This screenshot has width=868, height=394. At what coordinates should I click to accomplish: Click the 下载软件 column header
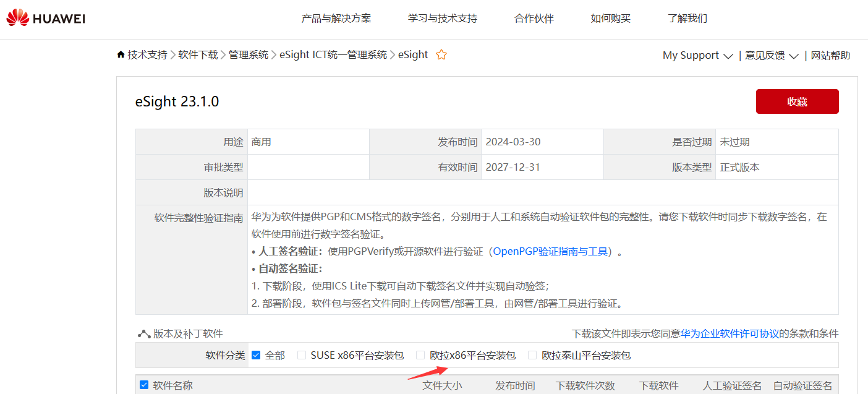click(x=658, y=385)
